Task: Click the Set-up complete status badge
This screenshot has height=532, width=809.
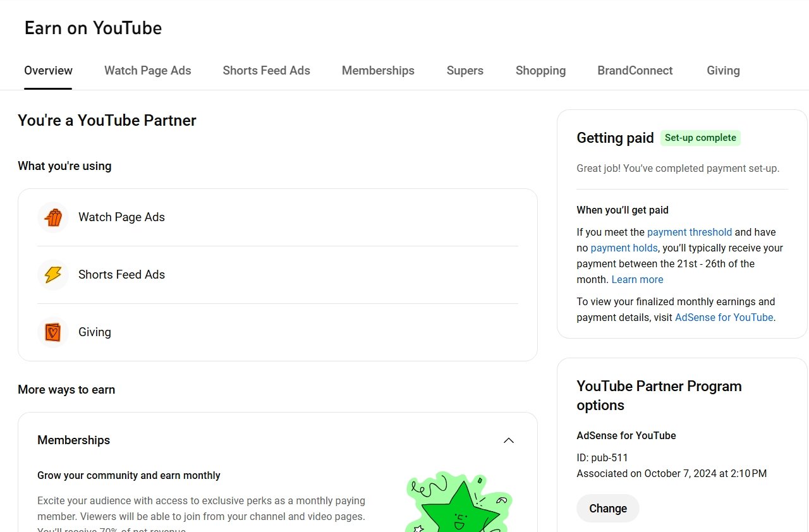Action: (x=700, y=138)
